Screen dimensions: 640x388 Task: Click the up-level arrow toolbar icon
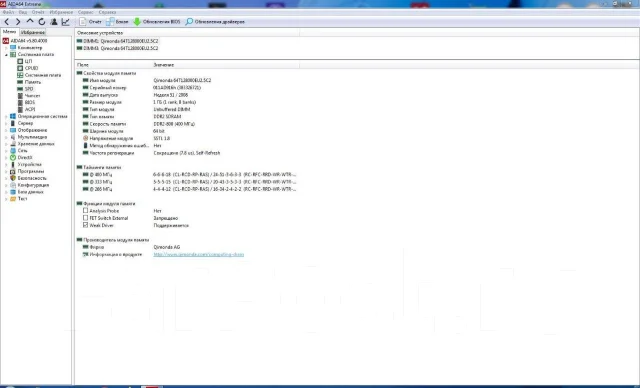[x=30, y=21]
